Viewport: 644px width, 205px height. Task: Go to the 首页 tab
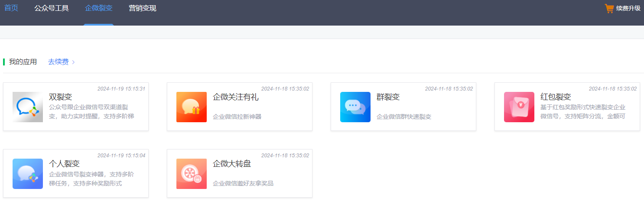point(11,8)
